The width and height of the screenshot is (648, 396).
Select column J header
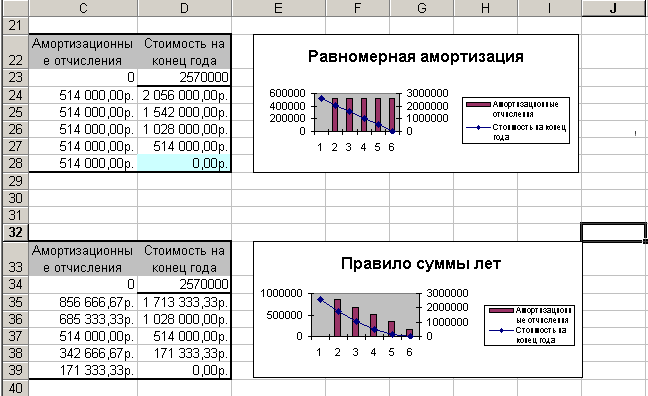614,8
